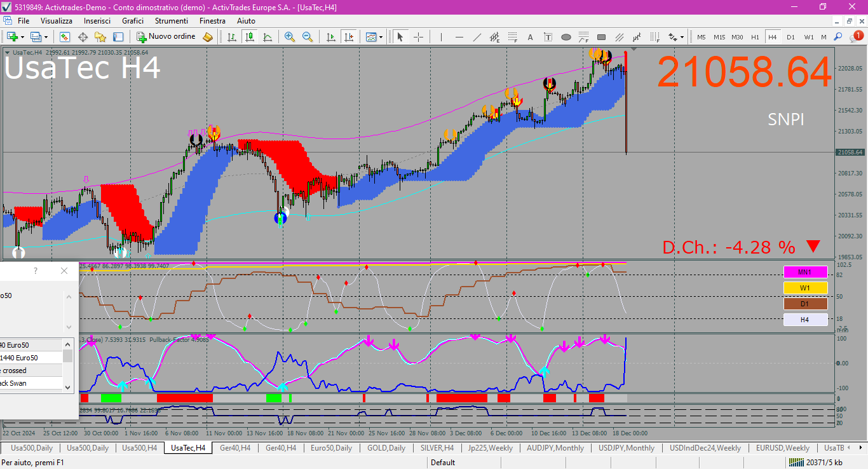Draw a vertical line

(442, 37)
